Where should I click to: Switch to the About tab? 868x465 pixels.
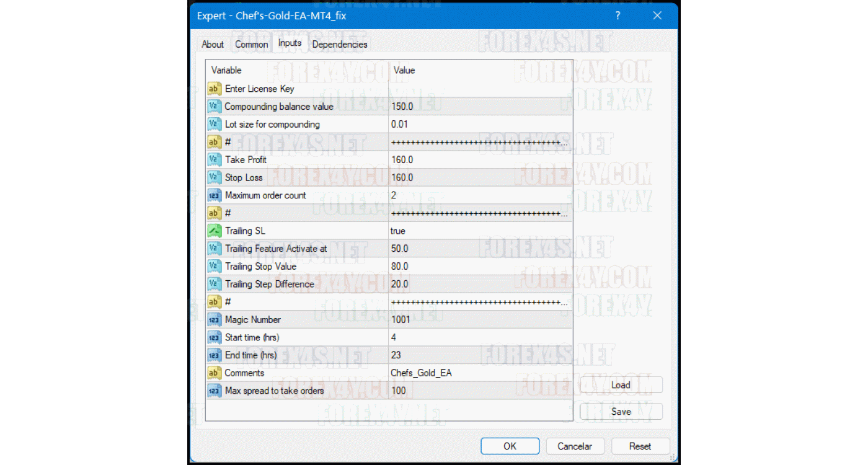[213, 44]
